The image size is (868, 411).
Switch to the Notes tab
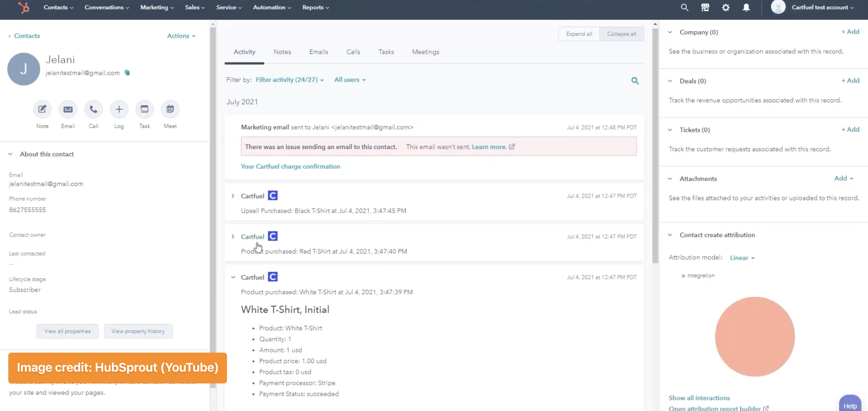pos(282,52)
